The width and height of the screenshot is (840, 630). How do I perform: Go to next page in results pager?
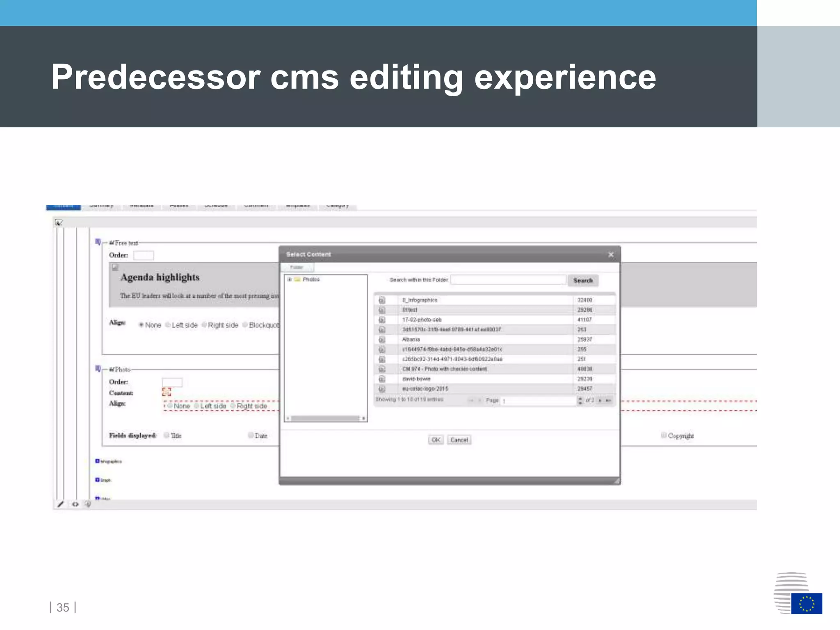tap(600, 400)
